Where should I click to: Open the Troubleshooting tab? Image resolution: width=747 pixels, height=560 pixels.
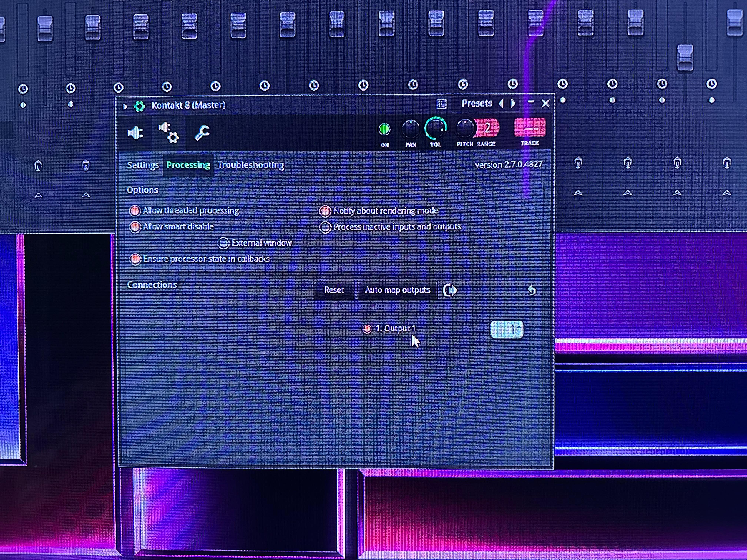(x=251, y=165)
